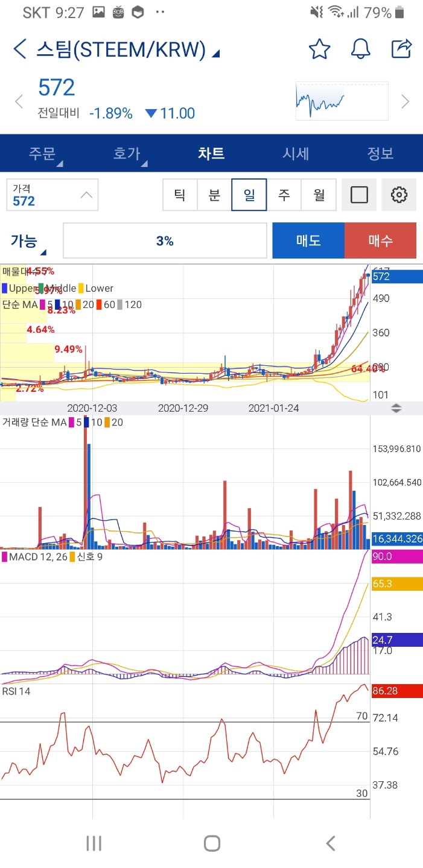The image size is (423, 868).
Task: Tap the Wi-Fi status icon
Action: (x=335, y=12)
